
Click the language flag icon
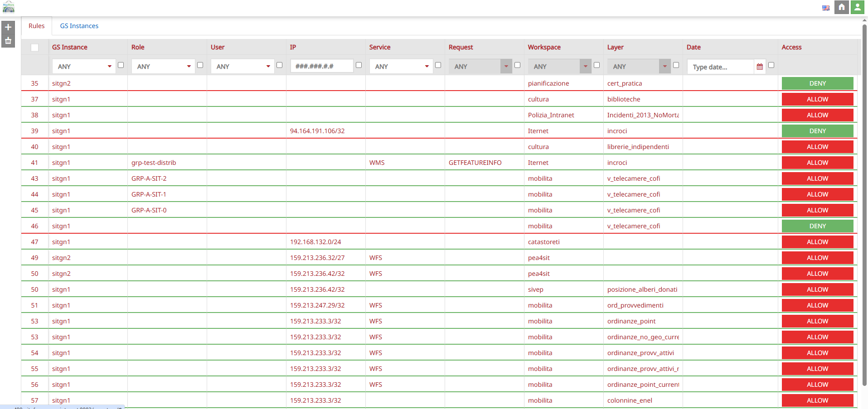pos(825,8)
